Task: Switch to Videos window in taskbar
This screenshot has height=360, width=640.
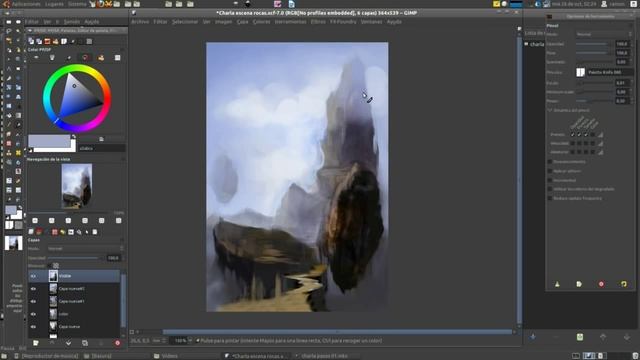Action: click(x=166, y=356)
